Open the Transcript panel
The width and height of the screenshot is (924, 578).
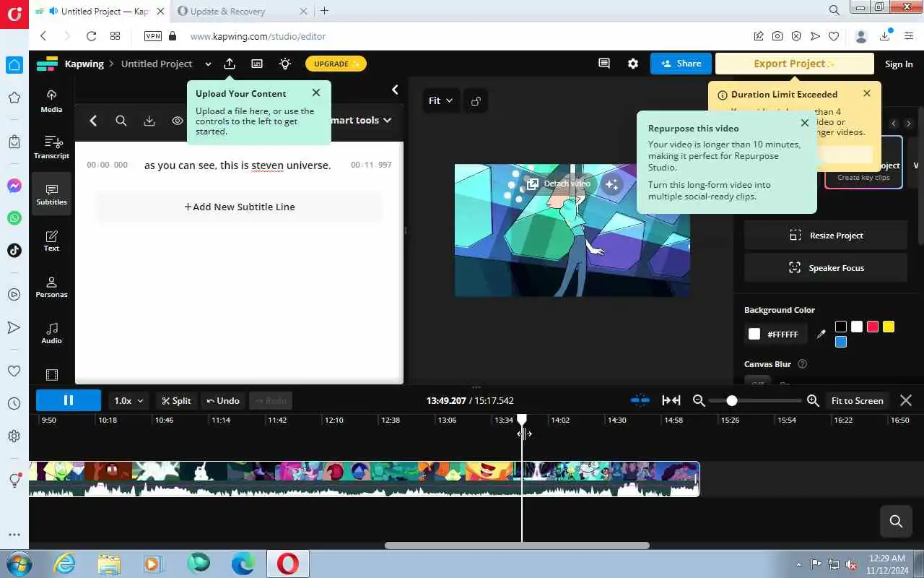(x=51, y=147)
